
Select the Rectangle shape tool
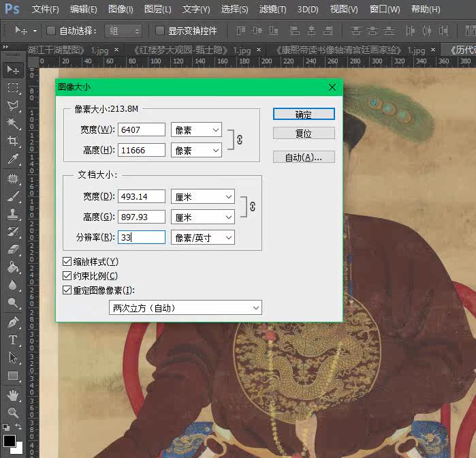13,376
